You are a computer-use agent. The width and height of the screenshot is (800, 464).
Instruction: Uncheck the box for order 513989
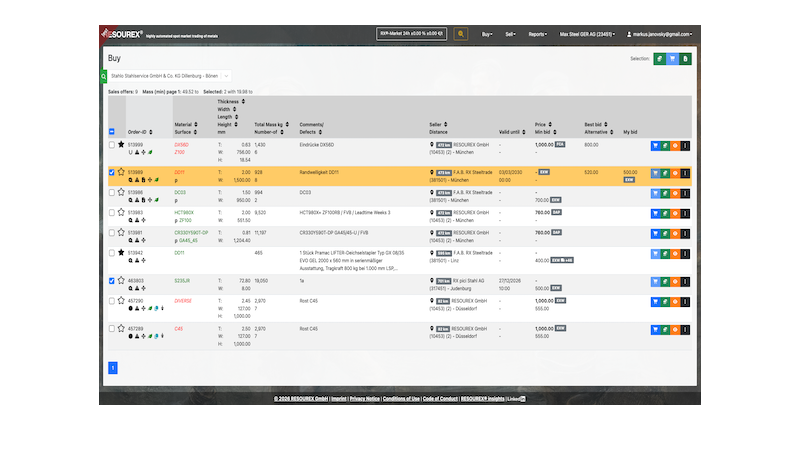(112, 173)
